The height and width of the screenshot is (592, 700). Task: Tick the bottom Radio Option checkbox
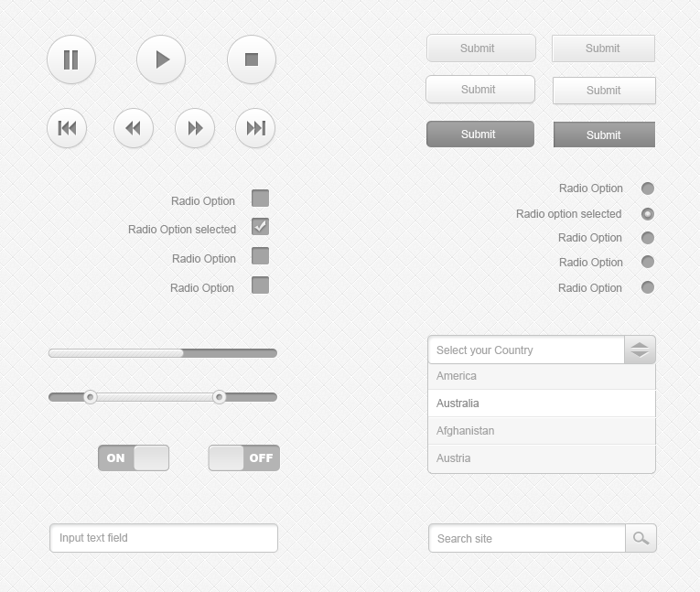(260, 285)
